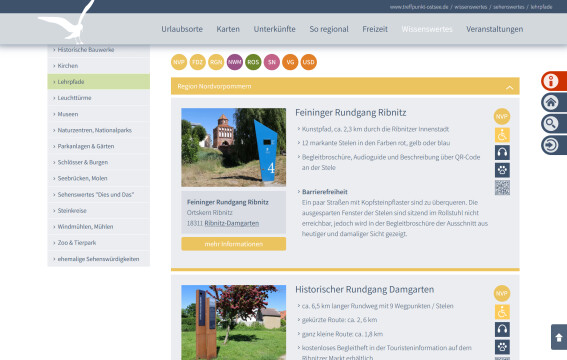This screenshot has height=360, width=567.
Task: Click the red info icon on right sidebar
Action: click(554, 81)
